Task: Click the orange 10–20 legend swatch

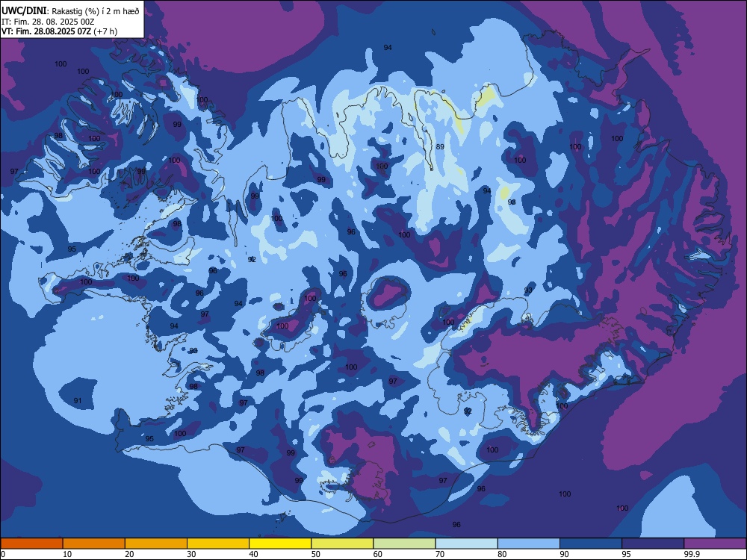Action: click(x=94, y=544)
